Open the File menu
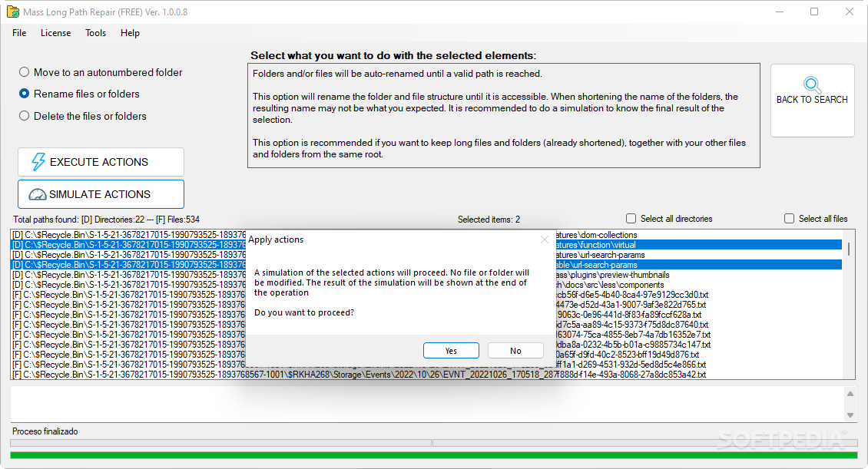The height and width of the screenshot is (469, 868). click(19, 33)
